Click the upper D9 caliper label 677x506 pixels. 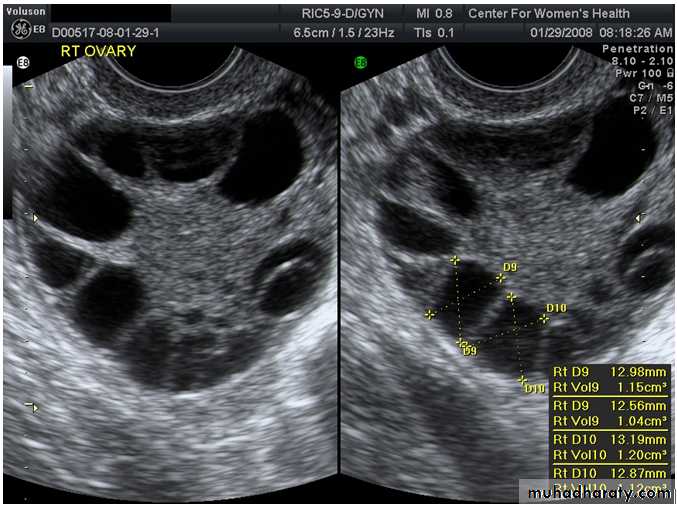510,268
